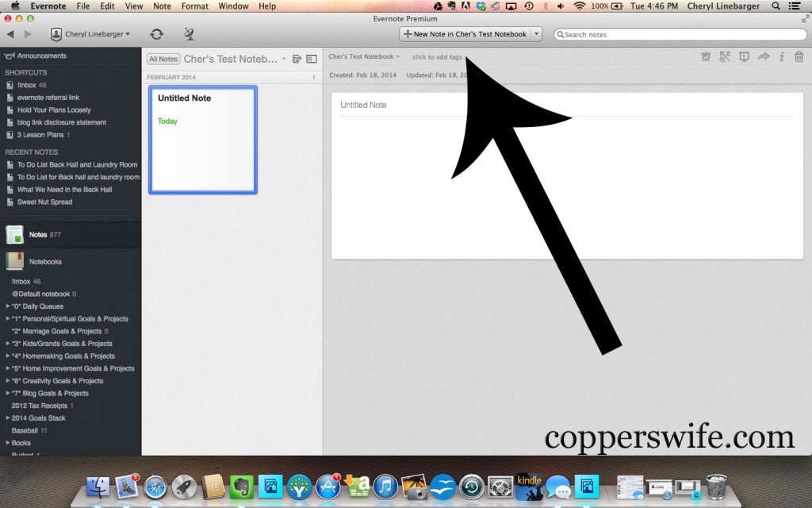The width and height of the screenshot is (812, 508).
Task: Open Safari from the dock
Action: (155, 487)
